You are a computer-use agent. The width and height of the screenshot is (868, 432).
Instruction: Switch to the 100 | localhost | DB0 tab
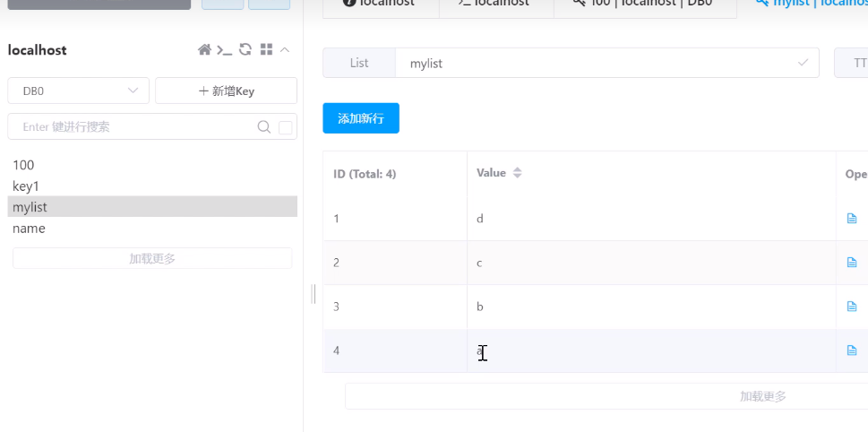coord(645,4)
